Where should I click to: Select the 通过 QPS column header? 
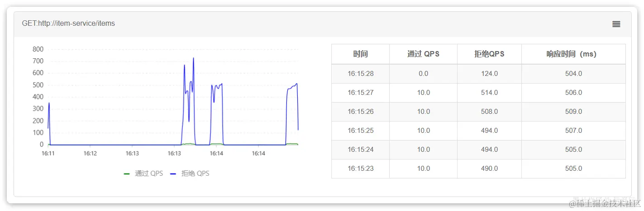(x=423, y=54)
